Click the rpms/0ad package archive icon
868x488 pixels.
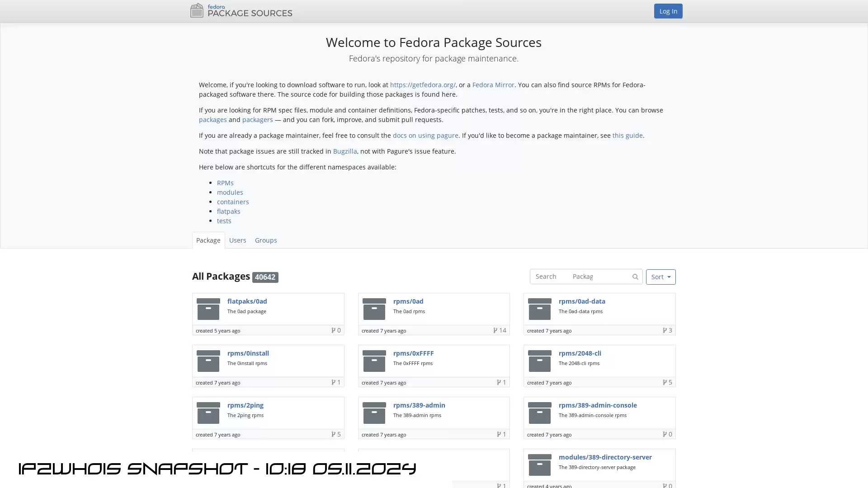point(374,309)
